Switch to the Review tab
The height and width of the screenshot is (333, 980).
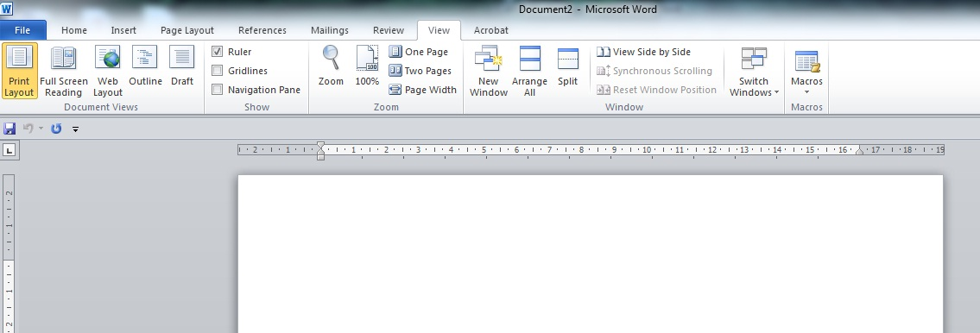[389, 30]
